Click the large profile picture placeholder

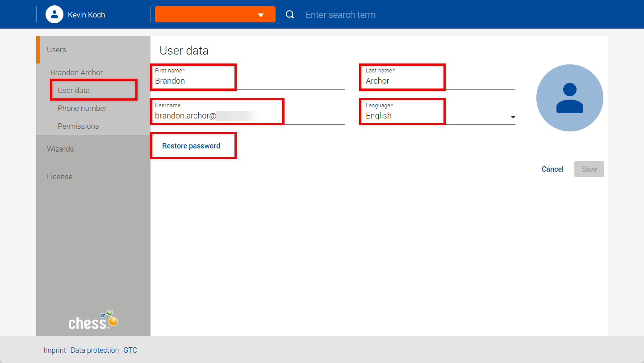569,98
